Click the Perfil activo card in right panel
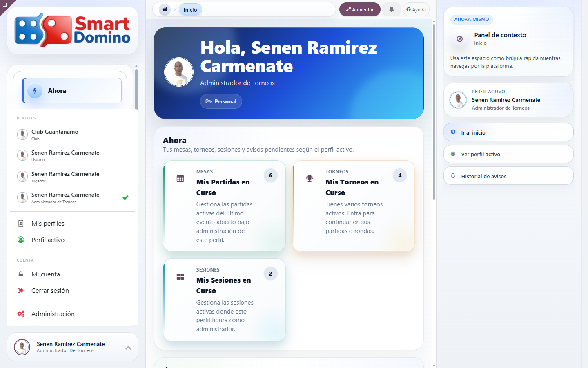This screenshot has width=588, height=368. pyautogui.click(x=508, y=100)
